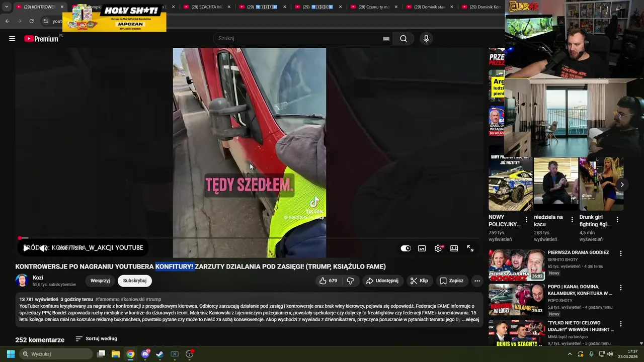Switch to the (29) Dominik Kon browser tab
Viewport: 644px width, 362px height.
point(482,7)
